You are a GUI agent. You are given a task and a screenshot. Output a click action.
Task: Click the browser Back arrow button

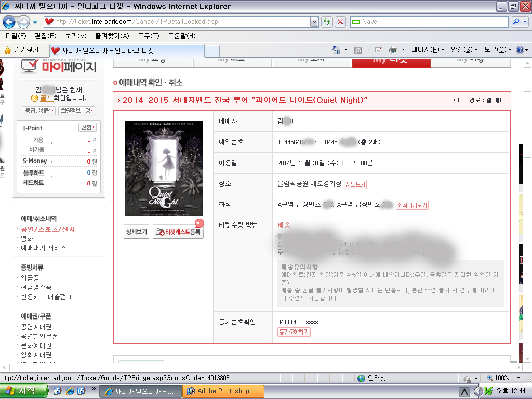point(9,22)
